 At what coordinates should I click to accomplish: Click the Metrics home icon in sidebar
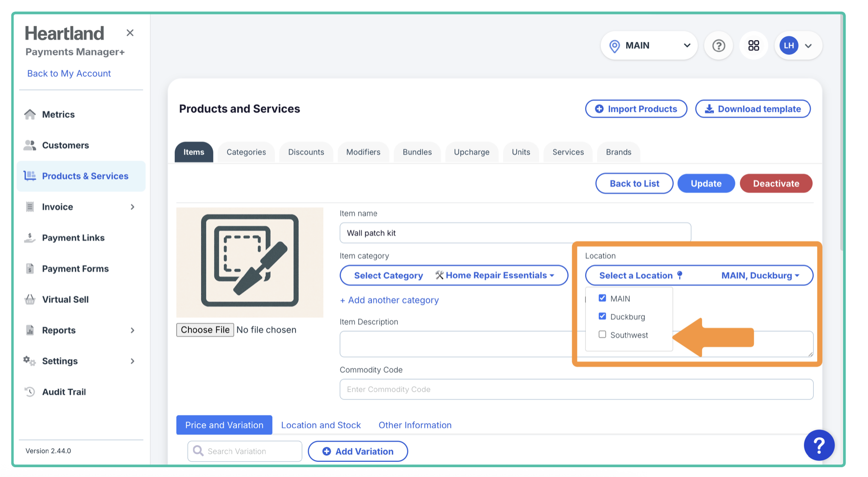pyautogui.click(x=30, y=114)
